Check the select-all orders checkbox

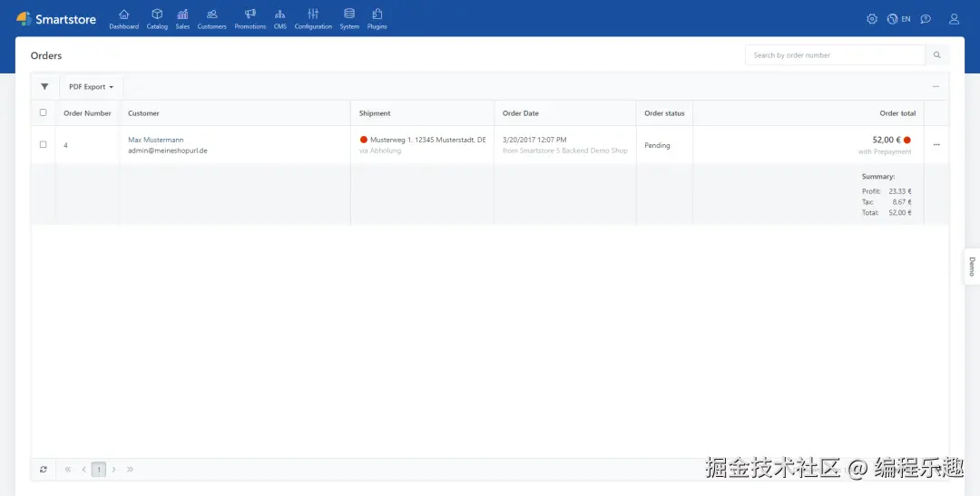click(x=44, y=112)
